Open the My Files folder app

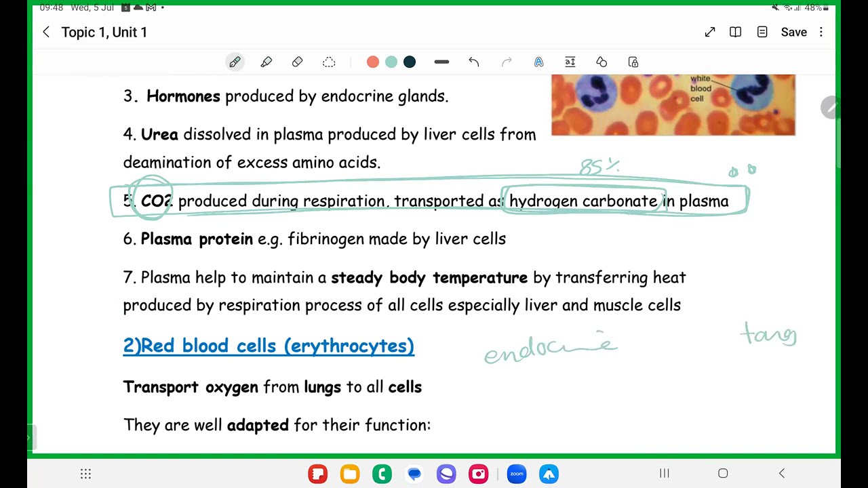(x=350, y=474)
